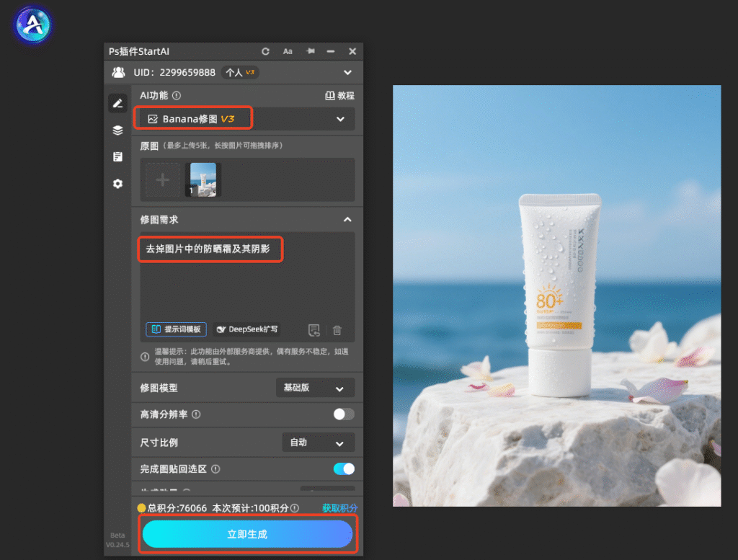The image size is (738, 560).
Task: Open the Banana修图 V3 function dropdown
Action: click(x=248, y=119)
